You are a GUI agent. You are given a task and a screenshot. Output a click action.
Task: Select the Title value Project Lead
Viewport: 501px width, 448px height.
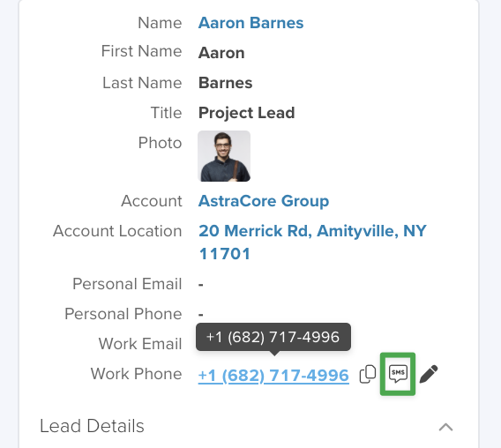click(x=246, y=113)
